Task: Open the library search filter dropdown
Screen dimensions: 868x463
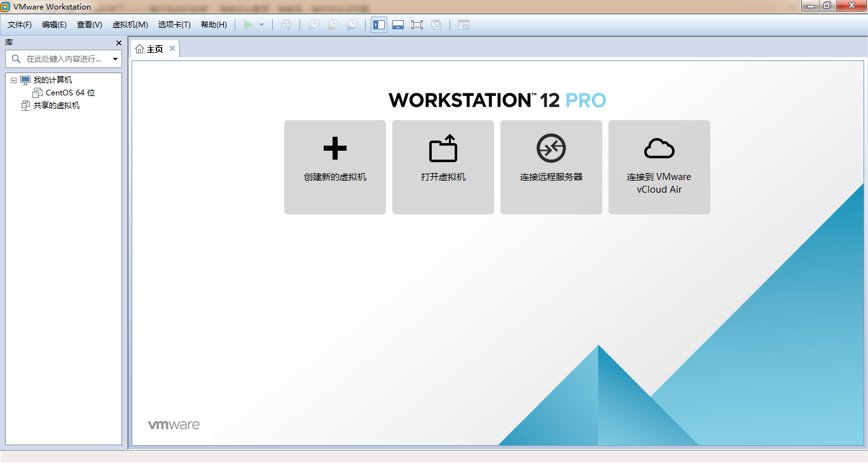Action: (116, 59)
